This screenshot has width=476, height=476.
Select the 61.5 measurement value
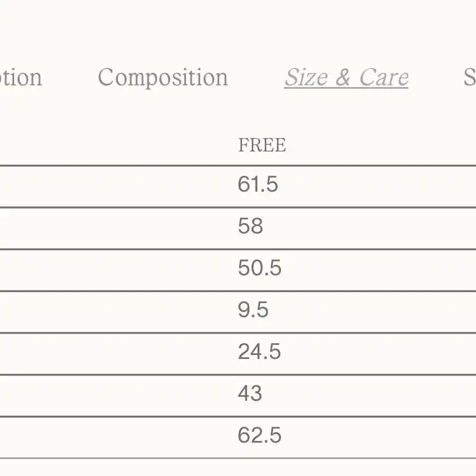click(258, 184)
